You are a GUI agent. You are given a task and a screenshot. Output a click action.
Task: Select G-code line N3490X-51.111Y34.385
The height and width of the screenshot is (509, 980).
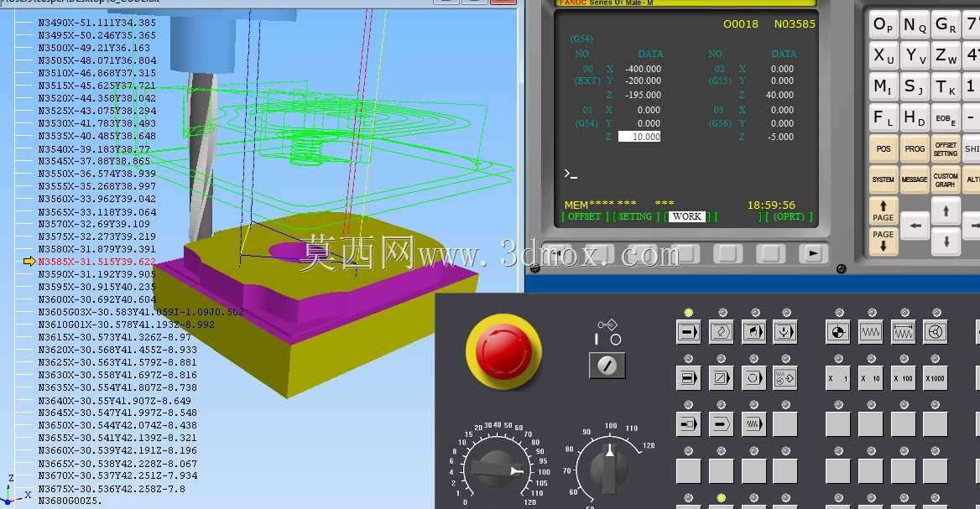96,23
